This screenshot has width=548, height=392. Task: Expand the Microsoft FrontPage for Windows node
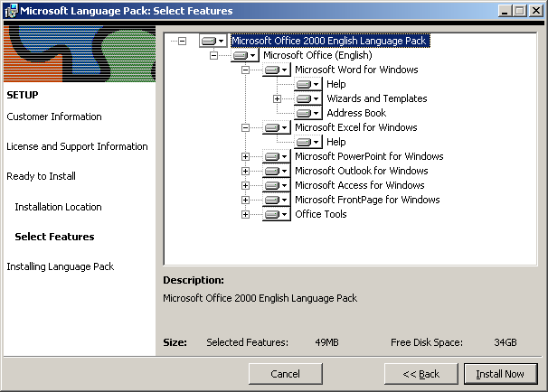coord(245,200)
